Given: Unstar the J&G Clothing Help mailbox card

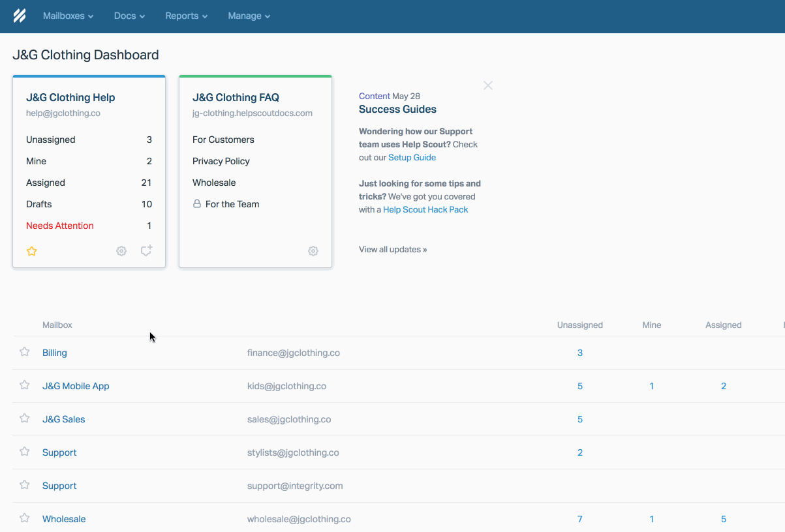Looking at the screenshot, I should click(31, 251).
